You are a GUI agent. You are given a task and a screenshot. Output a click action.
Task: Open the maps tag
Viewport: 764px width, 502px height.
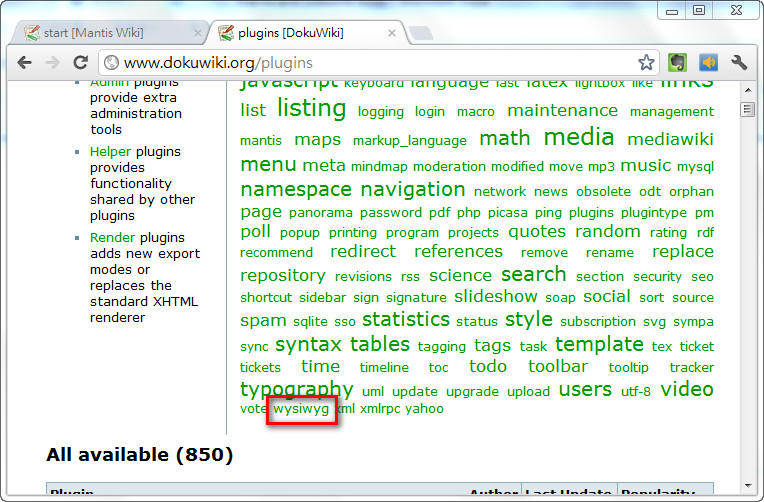[x=317, y=140]
